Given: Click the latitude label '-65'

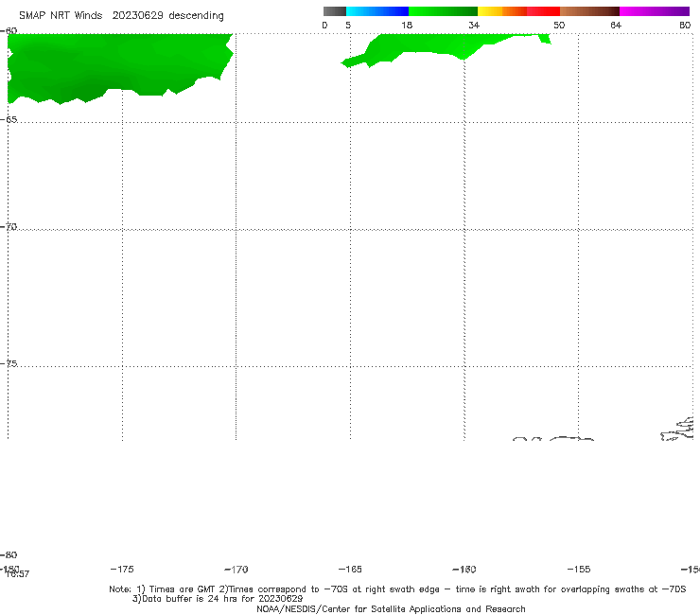Looking at the screenshot, I should 9,120.
